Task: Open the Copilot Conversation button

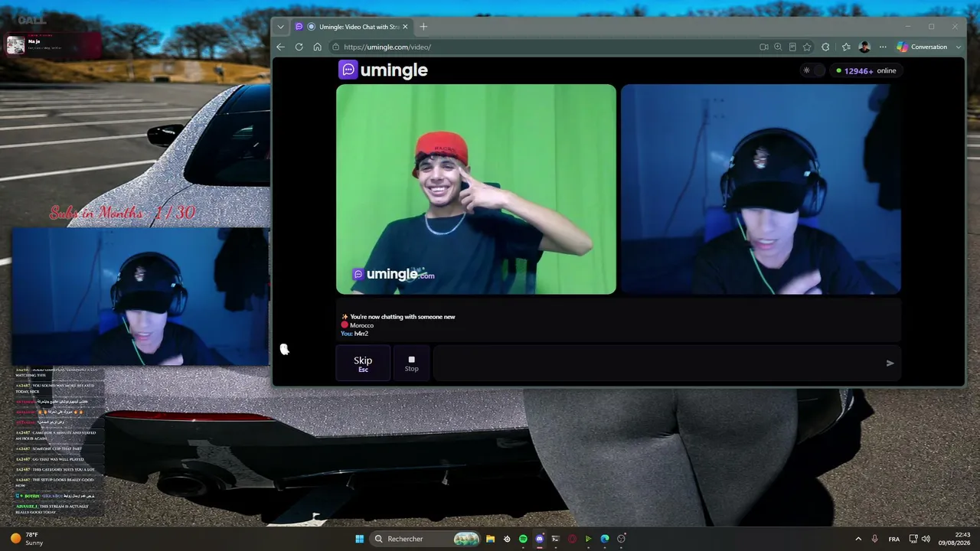Action: [x=923, y=47]
